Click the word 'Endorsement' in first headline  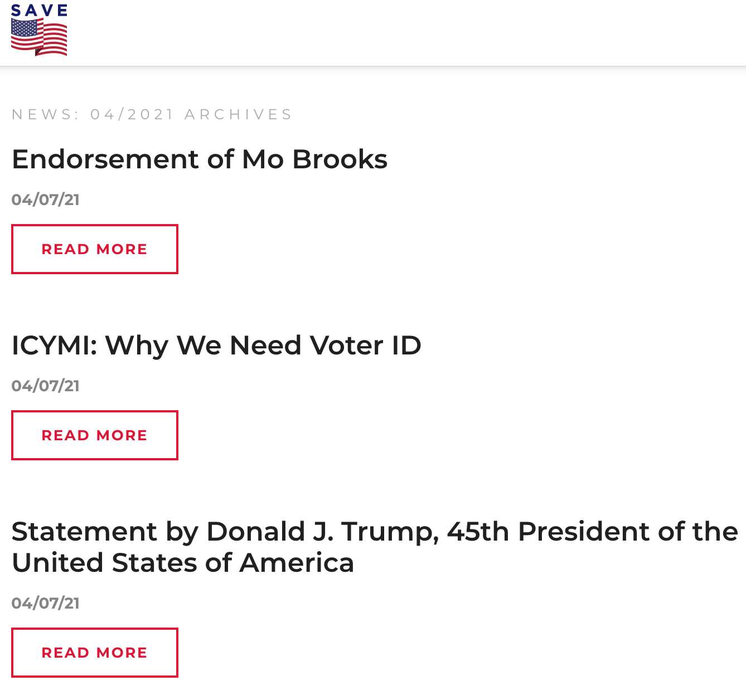click(x=105, y=159)
